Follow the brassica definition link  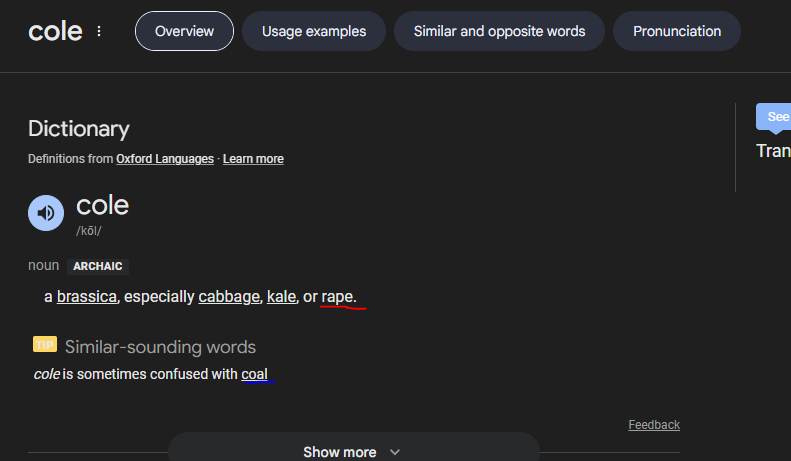[x=87, y=297]
